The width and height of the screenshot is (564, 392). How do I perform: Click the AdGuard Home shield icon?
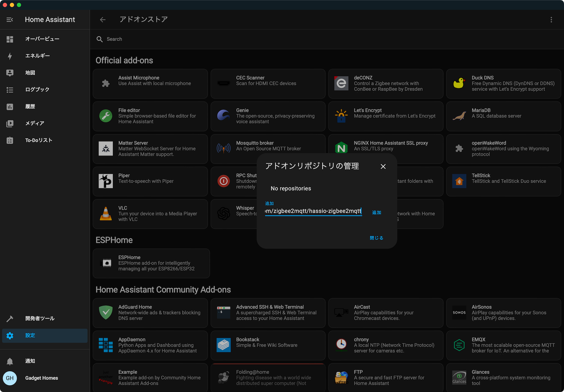pos(106,313)
